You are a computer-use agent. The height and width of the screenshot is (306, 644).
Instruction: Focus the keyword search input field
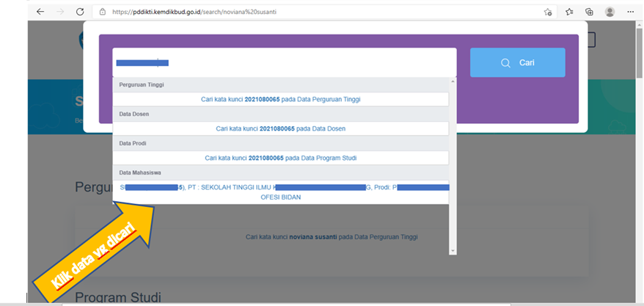point(284,62)
